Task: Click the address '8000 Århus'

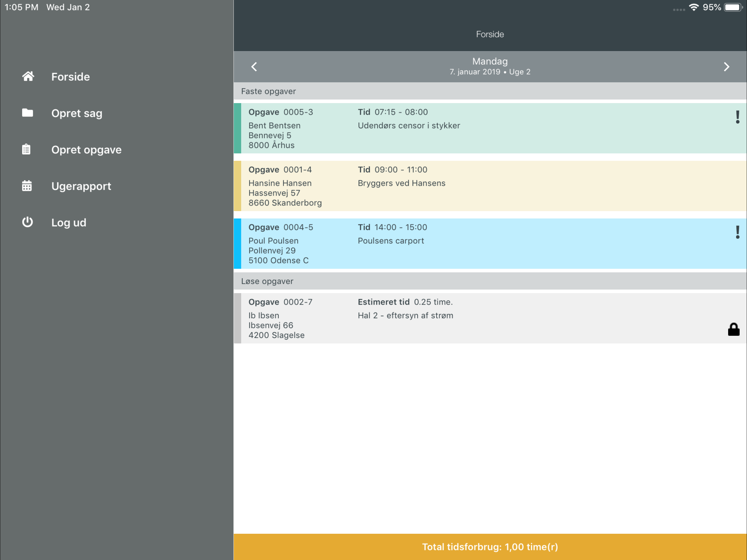Action: pyautogui.click(x=272, y=145)
